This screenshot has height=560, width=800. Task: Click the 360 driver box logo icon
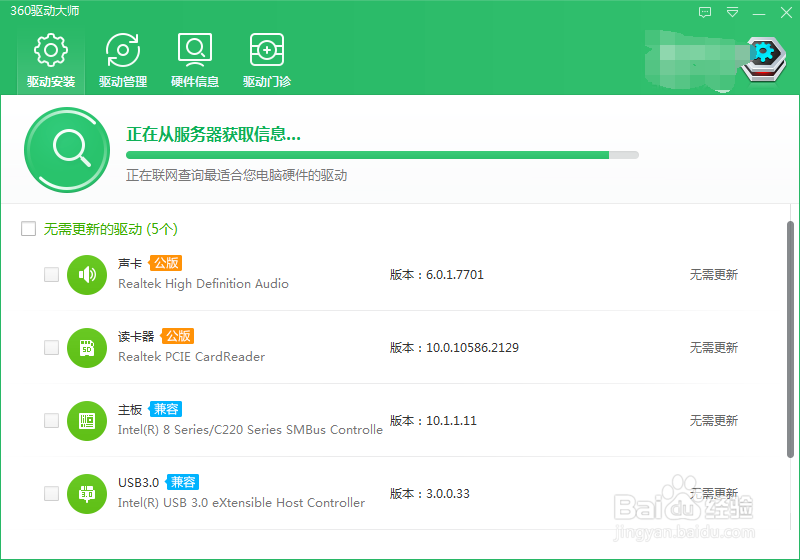(x=764, y=60)
